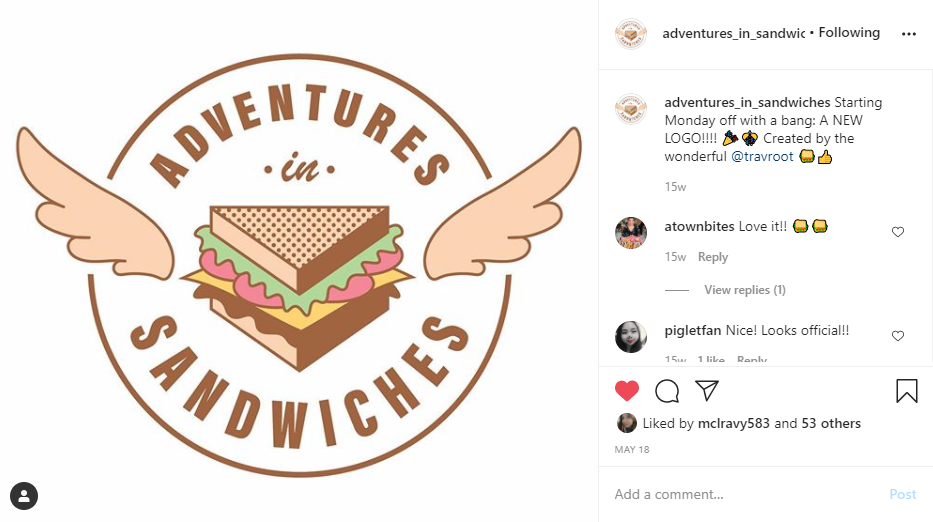Screen dimensions: 933x522
Task: Open adventures_in_sandwiches header profile avatar
Action: coord(631,34)
